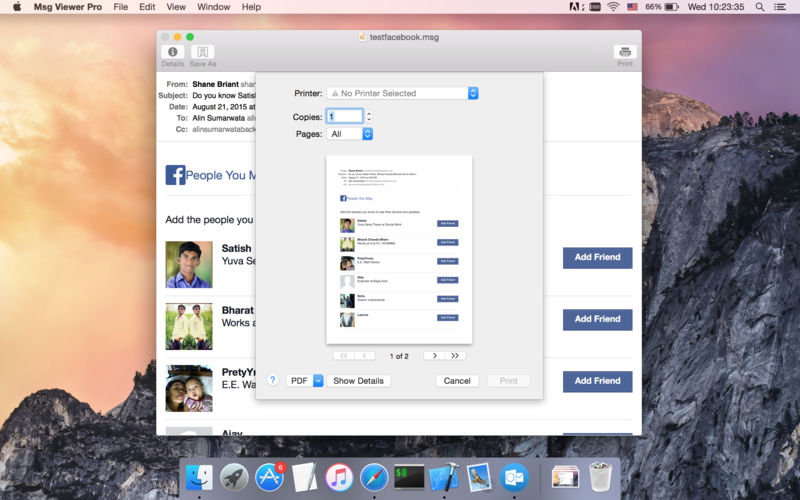Open Launchpad rocket icon in Dock
Image resolution: width=800 pixels, height=500 pixels.
click(234, 478)
